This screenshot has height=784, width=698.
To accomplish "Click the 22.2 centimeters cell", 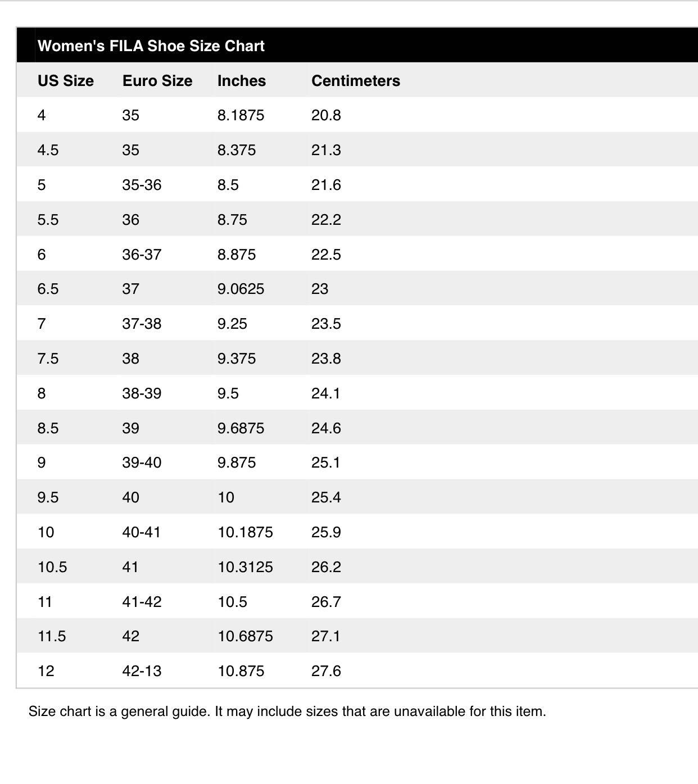I will tap(326, 220).
